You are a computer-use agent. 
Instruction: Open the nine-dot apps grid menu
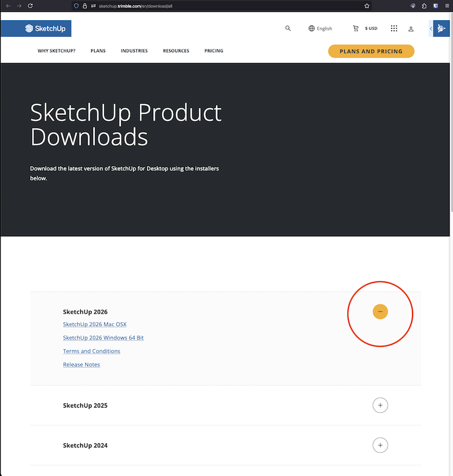[x=394, y=29]
